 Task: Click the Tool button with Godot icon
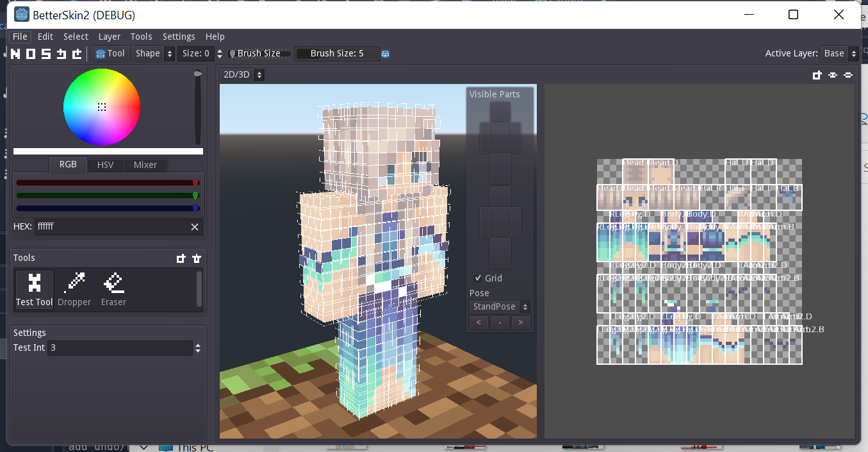[x=110, y=54]
